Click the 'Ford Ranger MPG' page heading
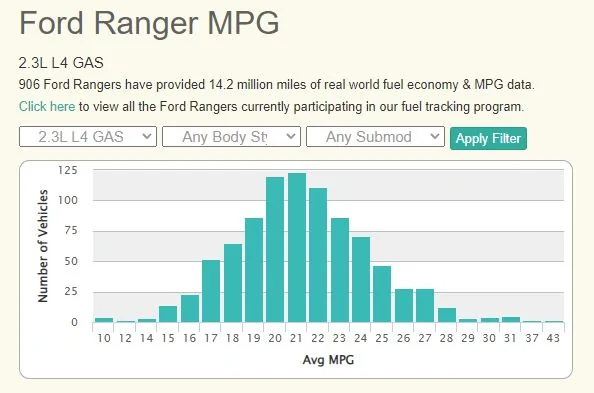The width and height of the screenshot is (594, 393). point(149,23)
